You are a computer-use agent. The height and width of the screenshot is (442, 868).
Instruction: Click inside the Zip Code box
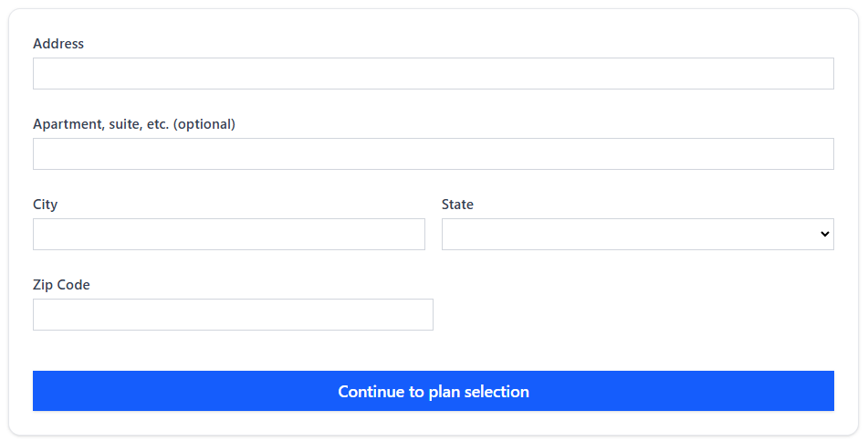233,315
